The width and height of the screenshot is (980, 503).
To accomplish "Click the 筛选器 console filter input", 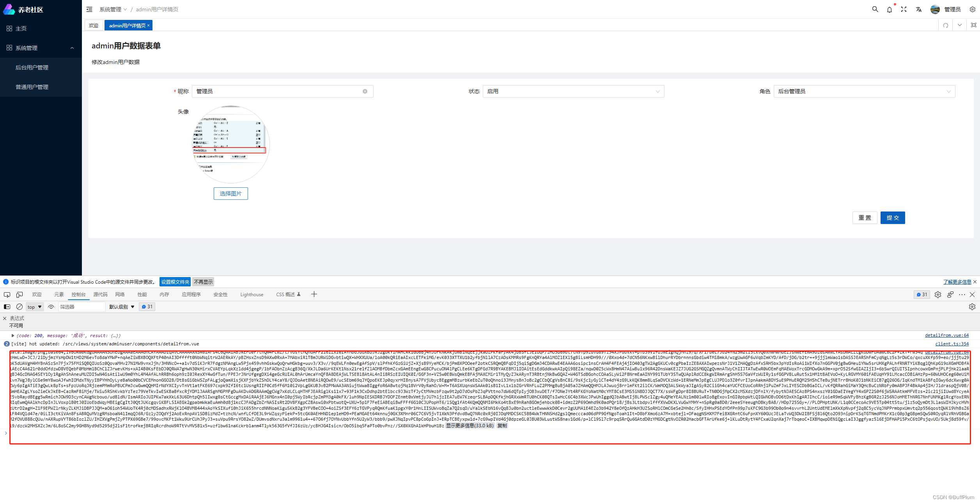I will point(82,307).
